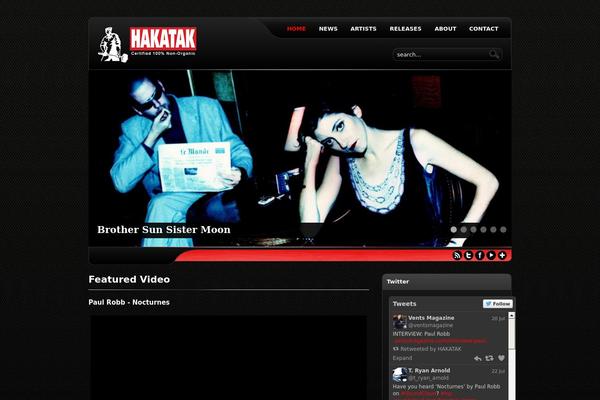Open the Twitter social icon
600x400 pixels.
point(468,255)
